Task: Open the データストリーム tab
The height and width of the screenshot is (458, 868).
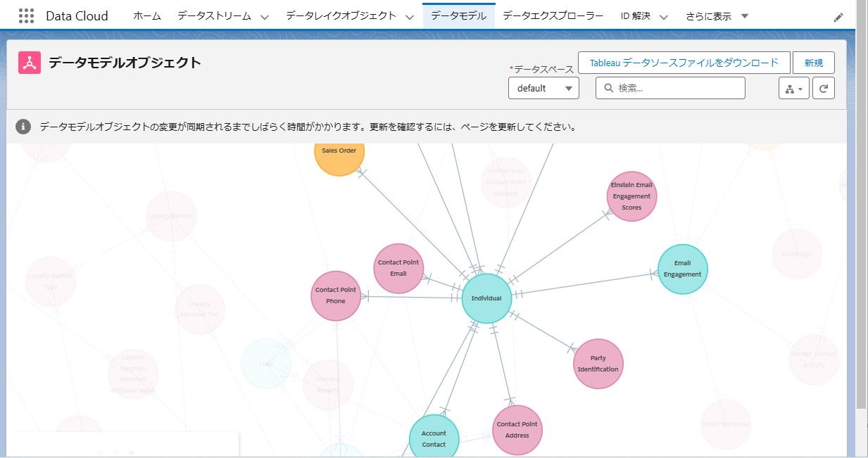Action: click(x=214, y=16)
